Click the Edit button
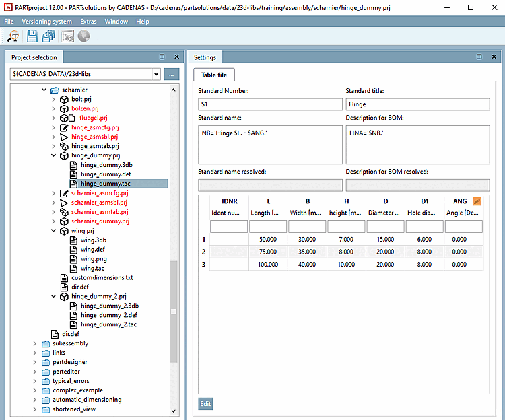Viewport: 505px width, 420px height. 205,404
